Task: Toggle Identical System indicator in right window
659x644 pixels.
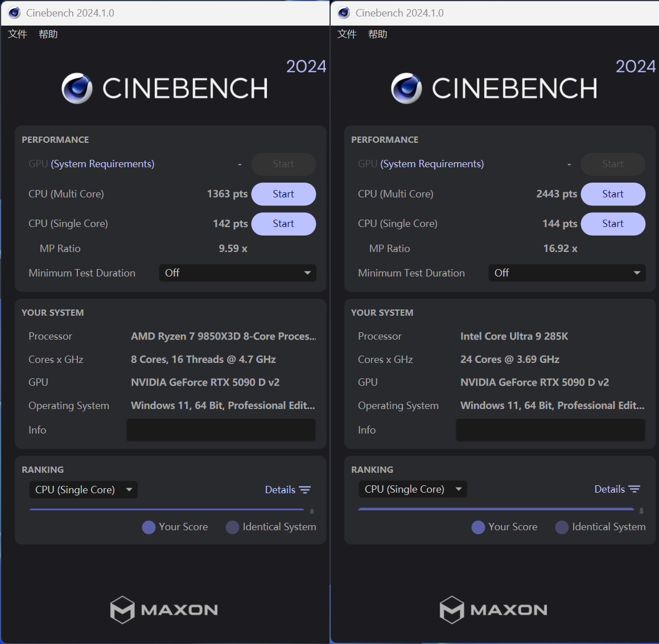Action: point(562,527)
